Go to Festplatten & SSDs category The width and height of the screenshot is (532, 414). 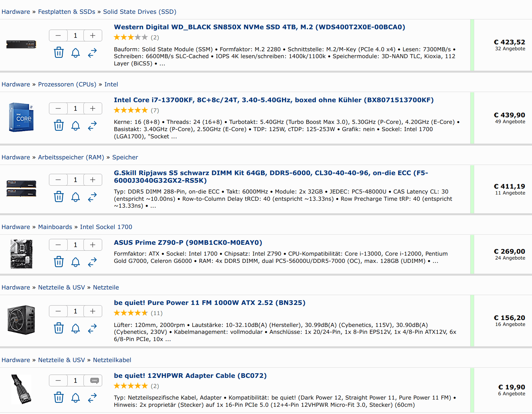[x=67, y=12]
